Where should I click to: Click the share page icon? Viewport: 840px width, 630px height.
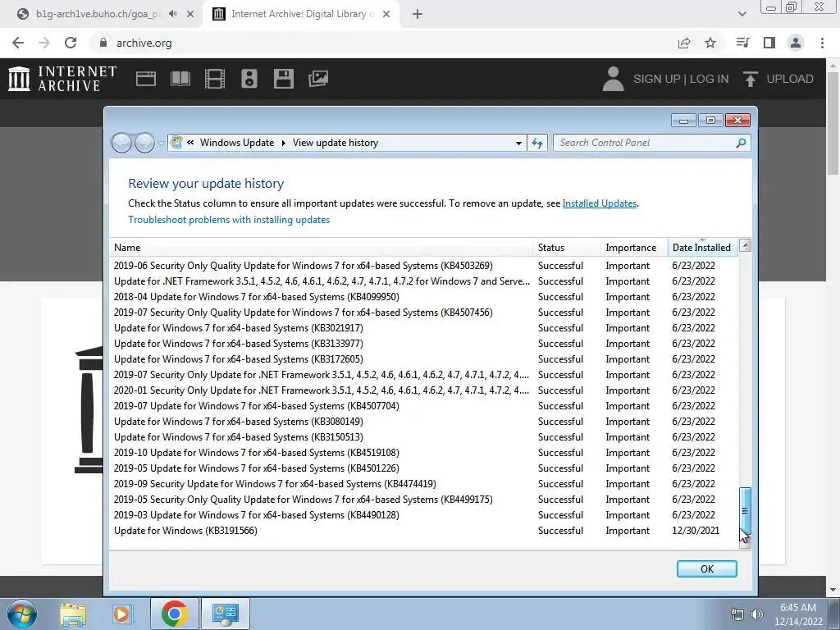tap(684, 43)
